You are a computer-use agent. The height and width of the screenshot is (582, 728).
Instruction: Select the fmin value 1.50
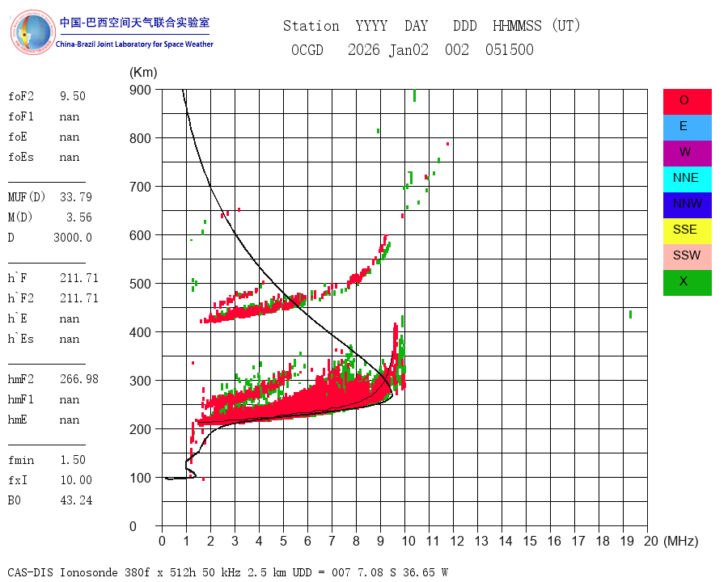tap(73, 460)
